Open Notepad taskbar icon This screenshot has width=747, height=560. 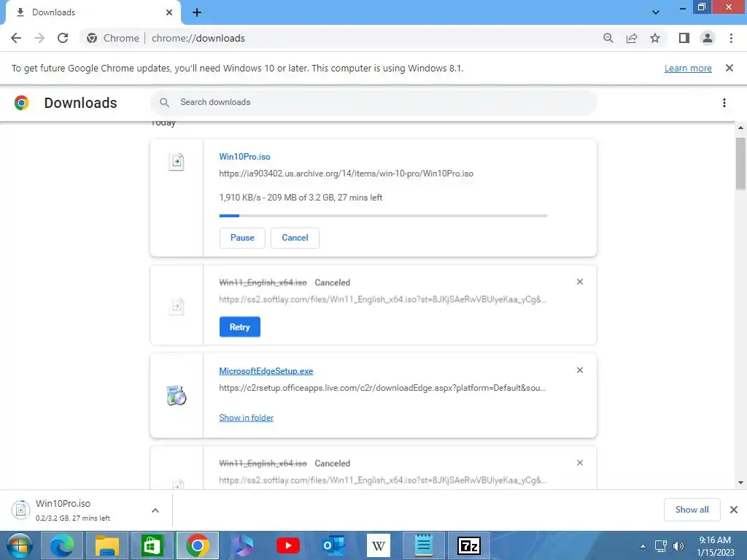(x=423, y=545)
